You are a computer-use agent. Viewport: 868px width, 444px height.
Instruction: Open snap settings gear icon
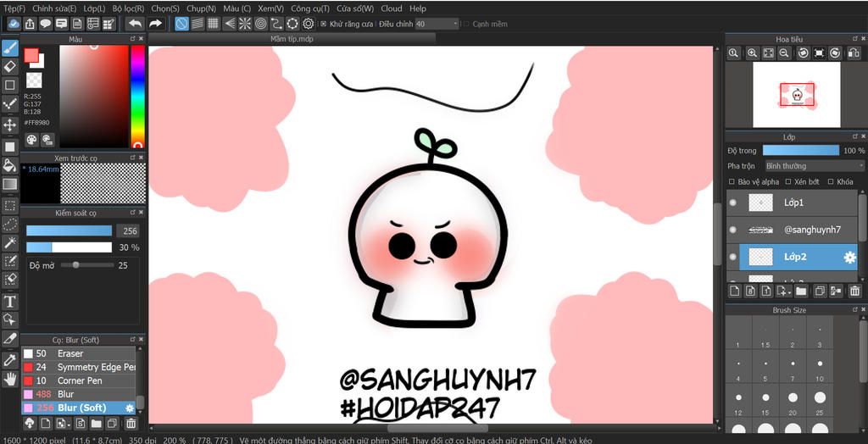(x=309, y=24)
